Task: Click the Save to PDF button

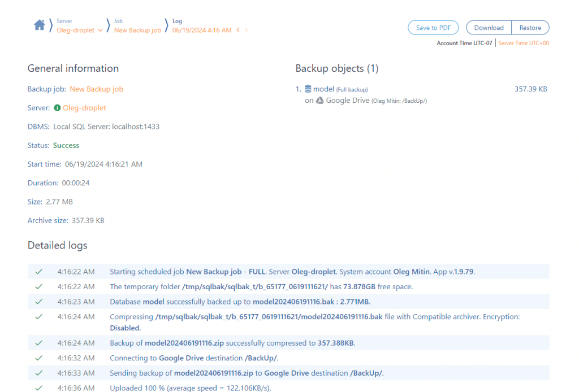Action: coord(433,27)
